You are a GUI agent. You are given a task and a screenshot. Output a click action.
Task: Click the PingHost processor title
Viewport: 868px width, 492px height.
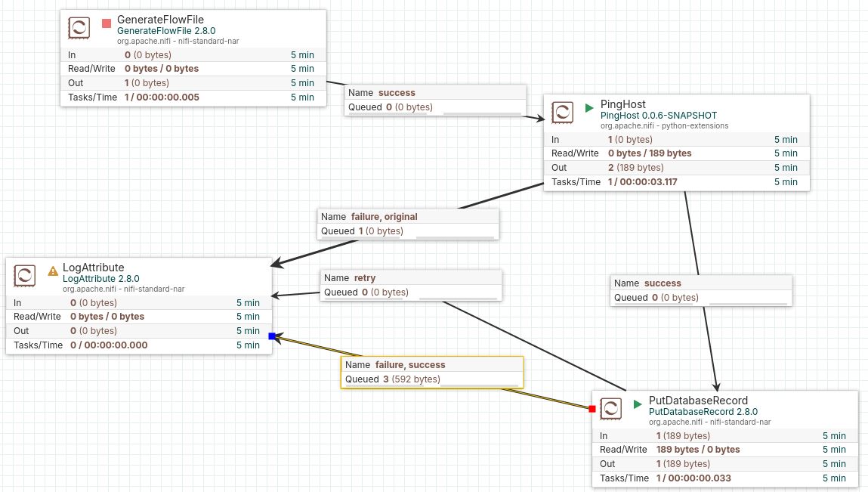622,104
